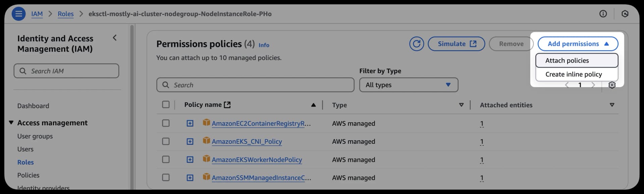
Task: Open Dashboard in the sidebar
Action: click(33, 106)
